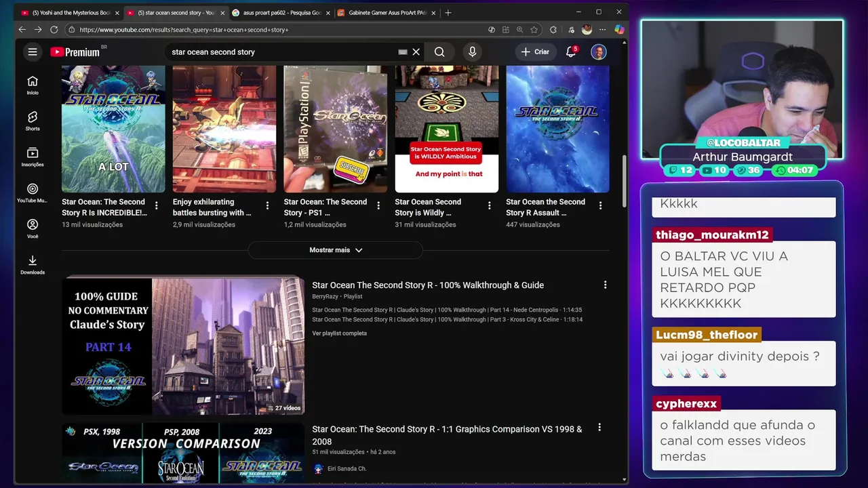Go to Início in the sidebar
The width and height of the screenshot is (868, 488).
[x=33, y=85]
